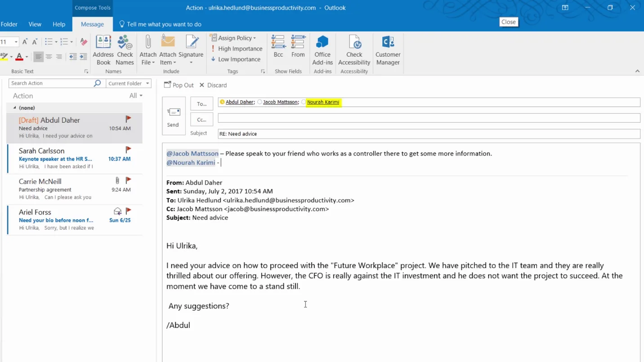Click into the Cc address field
The height and width of the screenshot is (362, 644).
[429, 118]
